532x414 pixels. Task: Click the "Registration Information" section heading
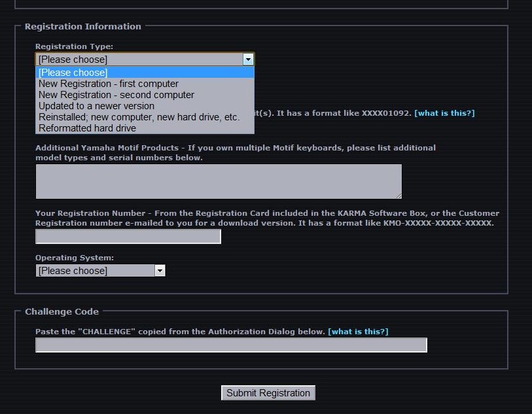[83, 27]
